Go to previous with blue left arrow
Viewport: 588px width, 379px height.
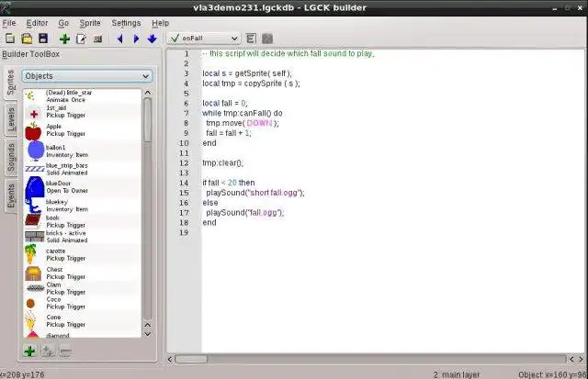pos(120,39)
